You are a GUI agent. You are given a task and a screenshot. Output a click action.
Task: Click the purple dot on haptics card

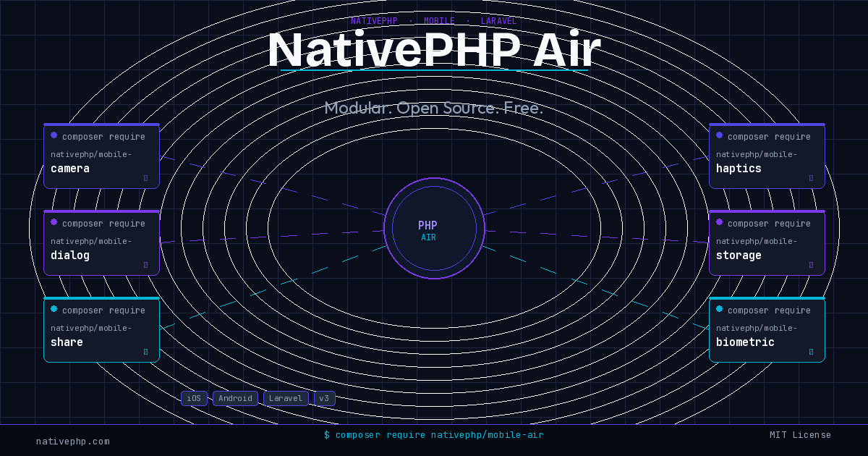point(719,135)
